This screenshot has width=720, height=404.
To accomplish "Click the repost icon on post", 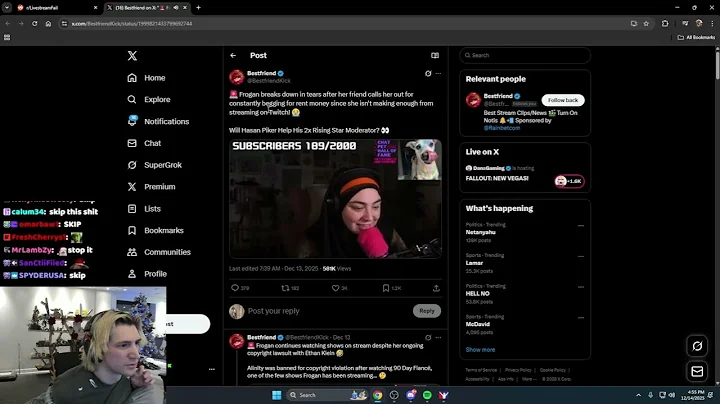I will (285, 288).
